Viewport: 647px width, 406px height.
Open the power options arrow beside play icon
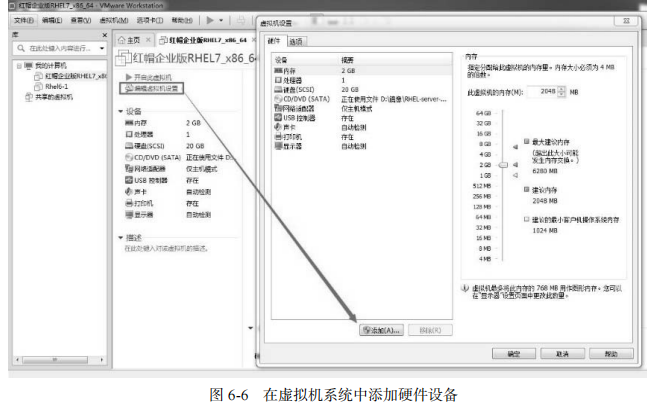pyautogui.click(x=221, y=20)
